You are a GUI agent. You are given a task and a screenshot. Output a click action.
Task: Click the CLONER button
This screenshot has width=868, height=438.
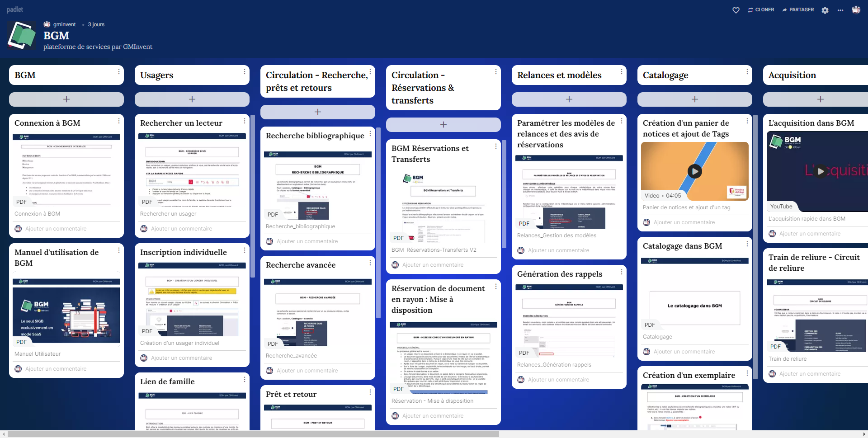click(761, 10)
